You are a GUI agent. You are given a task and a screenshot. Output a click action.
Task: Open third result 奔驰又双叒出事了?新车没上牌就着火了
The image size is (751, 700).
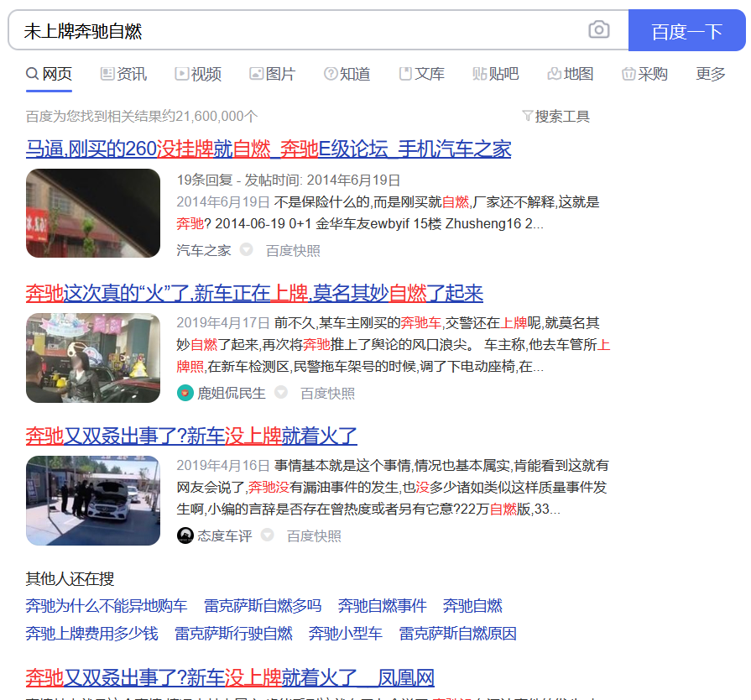[191, 436]
